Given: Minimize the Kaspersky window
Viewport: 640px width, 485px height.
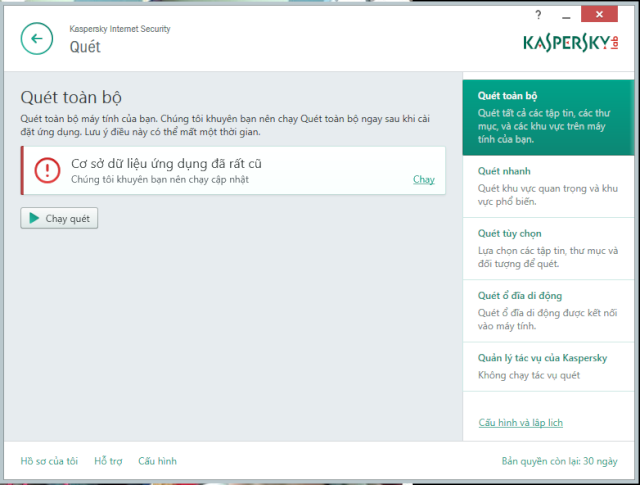Looking at the screenshot, I should [566, 16].
